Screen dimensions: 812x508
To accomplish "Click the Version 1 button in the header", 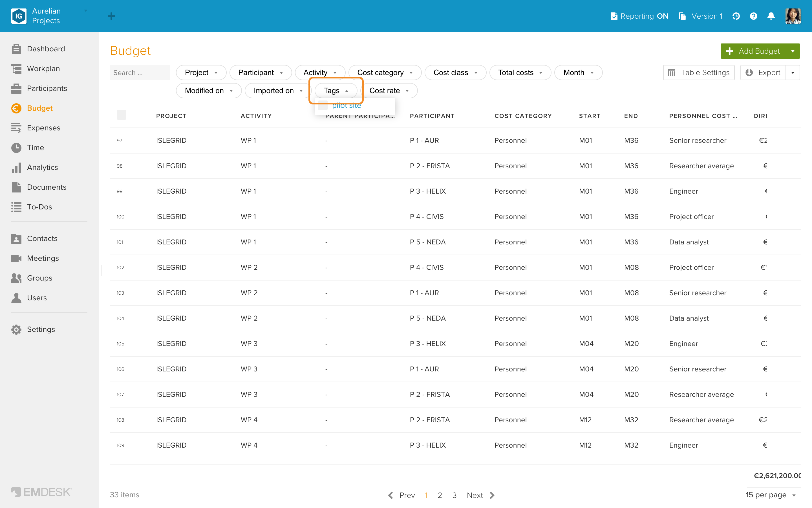I will (x=701, y=16).
